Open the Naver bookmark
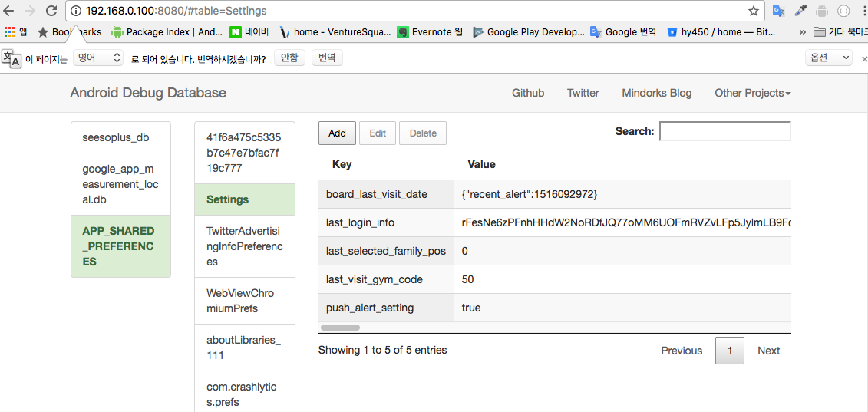 pyautogui.click(x=249, y=32)
